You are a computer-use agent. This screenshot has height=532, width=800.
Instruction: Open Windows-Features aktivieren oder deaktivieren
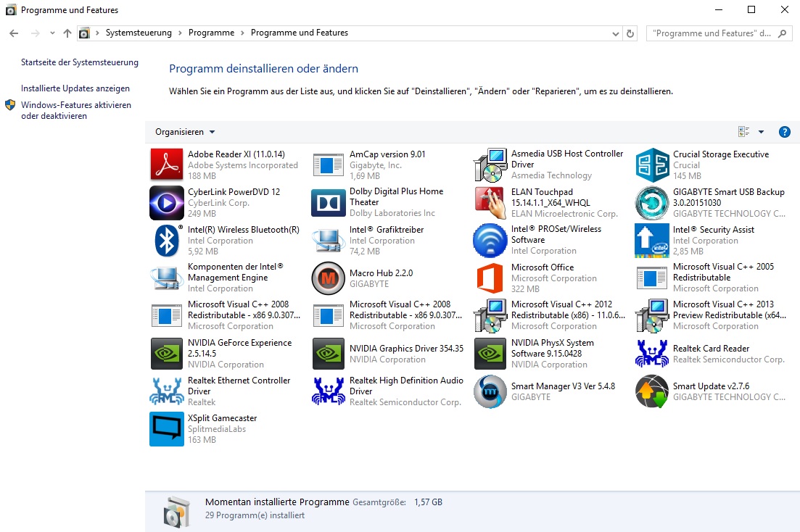[x=76, y=110]
